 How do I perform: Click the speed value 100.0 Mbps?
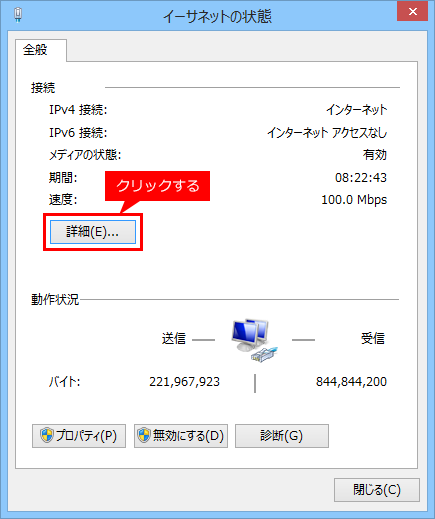pyautogui.click(x=354, y=200)
